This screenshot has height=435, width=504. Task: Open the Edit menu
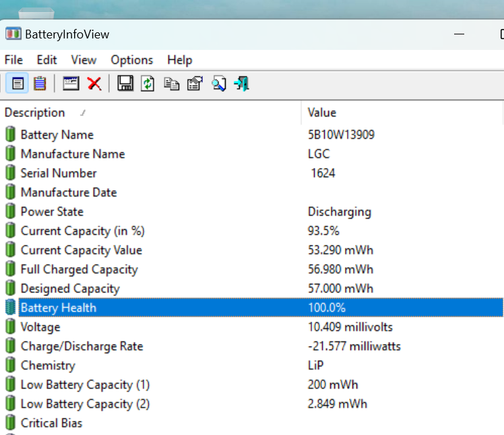pos(46,60)
